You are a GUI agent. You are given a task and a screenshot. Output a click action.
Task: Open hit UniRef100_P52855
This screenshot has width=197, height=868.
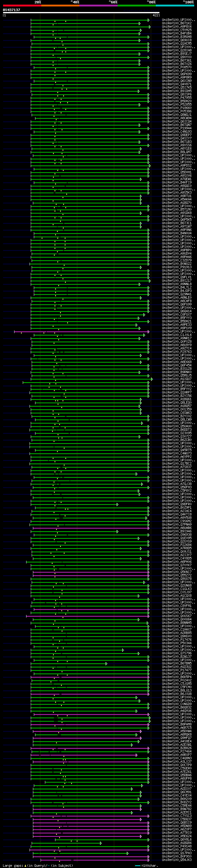177,104
